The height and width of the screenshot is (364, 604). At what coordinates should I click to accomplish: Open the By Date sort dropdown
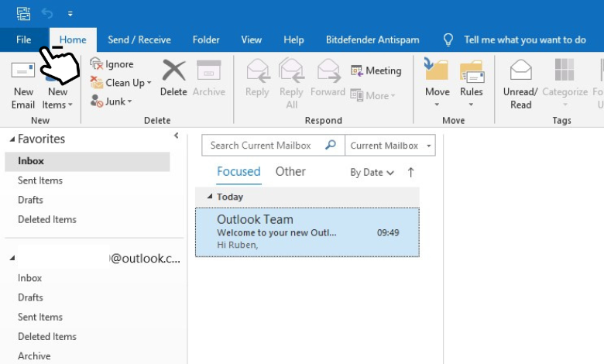[372, 172]
